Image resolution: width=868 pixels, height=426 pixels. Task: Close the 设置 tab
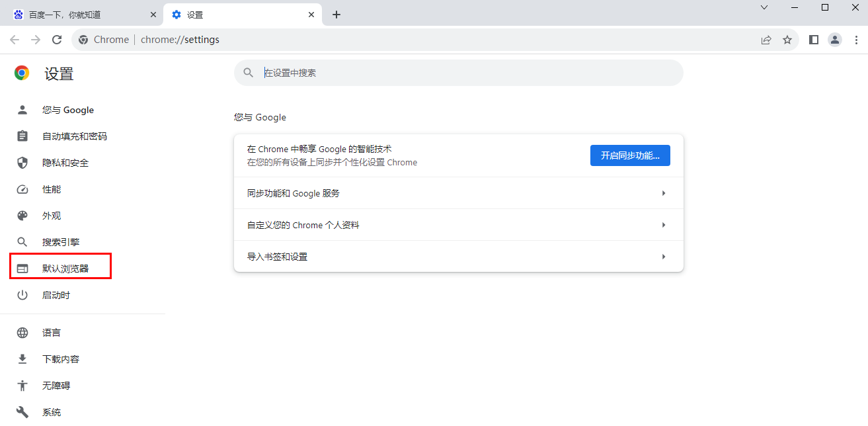click(311, 15)
